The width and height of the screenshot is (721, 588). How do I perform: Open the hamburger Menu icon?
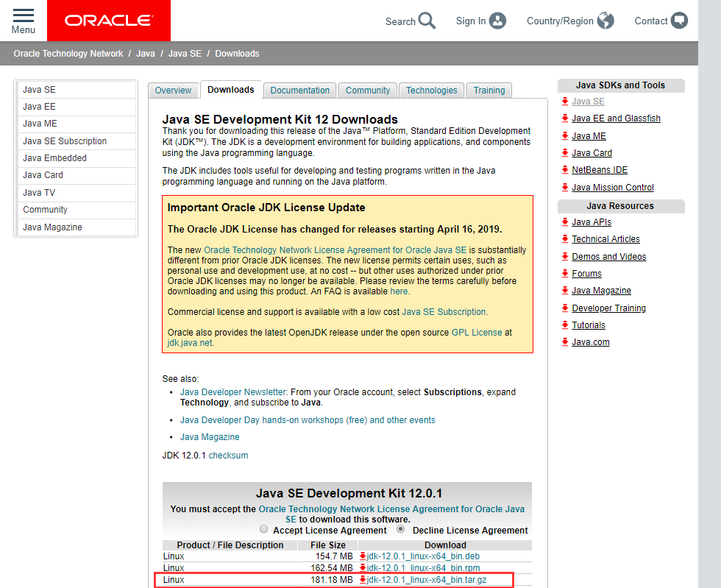(x=23, y=15)
